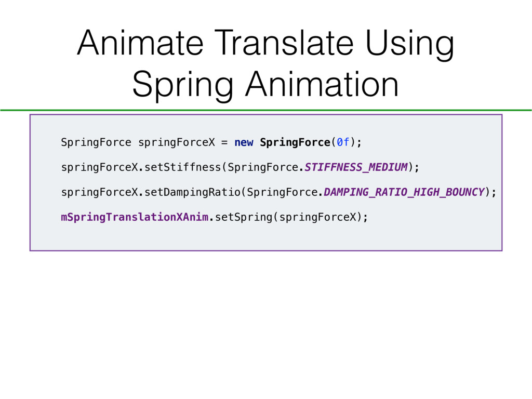The image size is (532, 399).
Task: Click the field 'mSpringTranslationXAnim'
Action: pyautogui.click(x=135, y=217)
